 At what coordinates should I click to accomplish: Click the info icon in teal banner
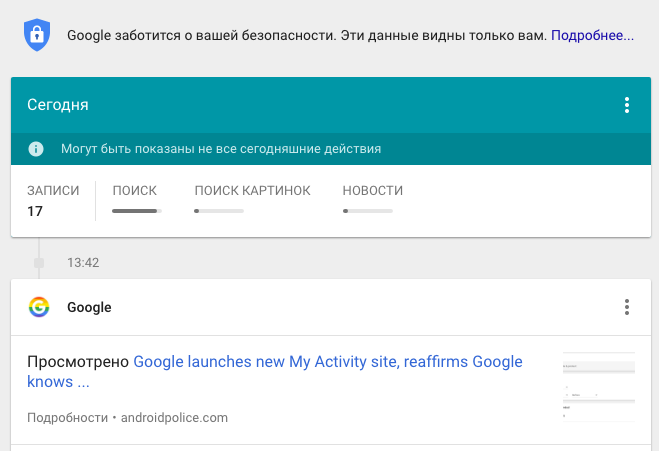(36, 149)
